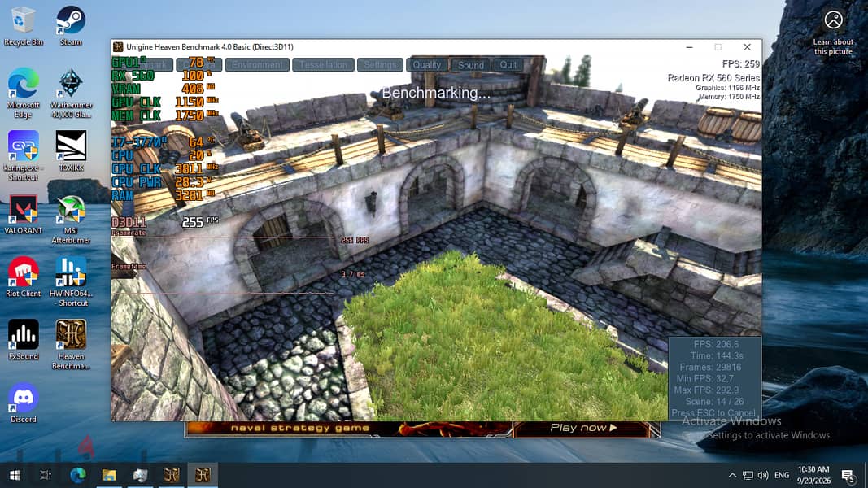The height and width of the screenshot is (488, 868).
Task: Click the Scene: 14 / 26 text
Action: (x=715, y=402)
